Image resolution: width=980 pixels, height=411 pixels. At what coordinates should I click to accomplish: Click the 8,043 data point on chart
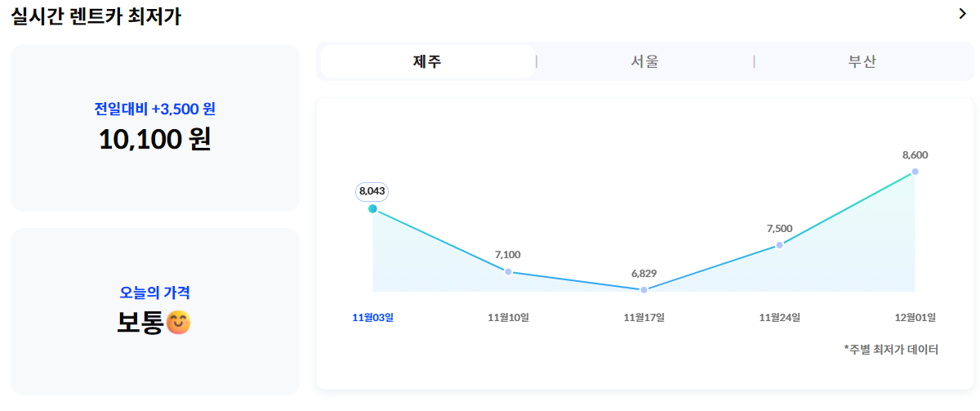tap(372, 208)
